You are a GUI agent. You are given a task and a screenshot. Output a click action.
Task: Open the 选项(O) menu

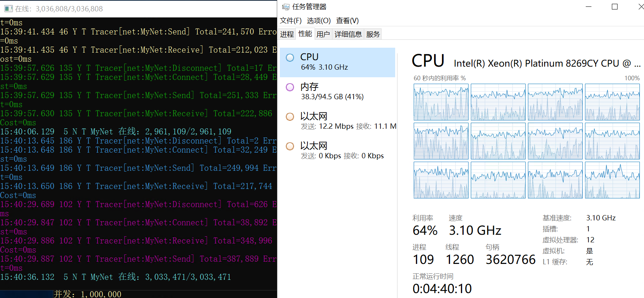tap(318, 20)
